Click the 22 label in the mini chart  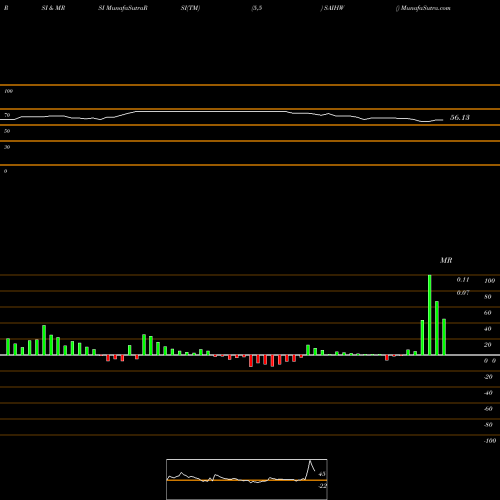point(323,486)
